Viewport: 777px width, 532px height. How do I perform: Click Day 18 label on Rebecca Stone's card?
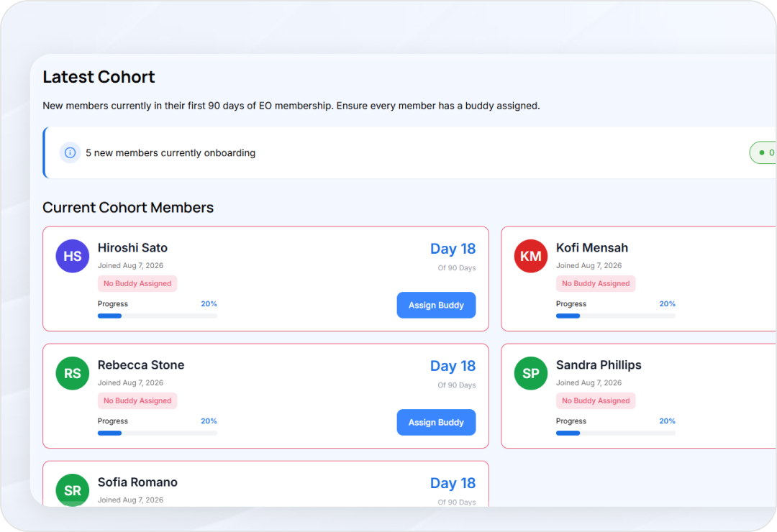pyautogui.click(x=453, y=365)
